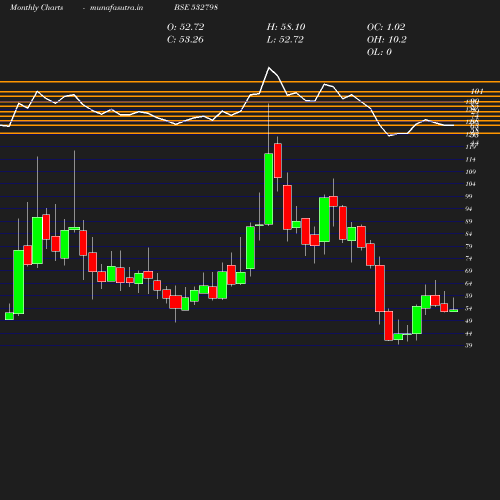The width and height of the screenshot is (500, 500).
Task: Click the 'OH: 10.2' reading
Action: pyautogui.click(x=387, y=40)
